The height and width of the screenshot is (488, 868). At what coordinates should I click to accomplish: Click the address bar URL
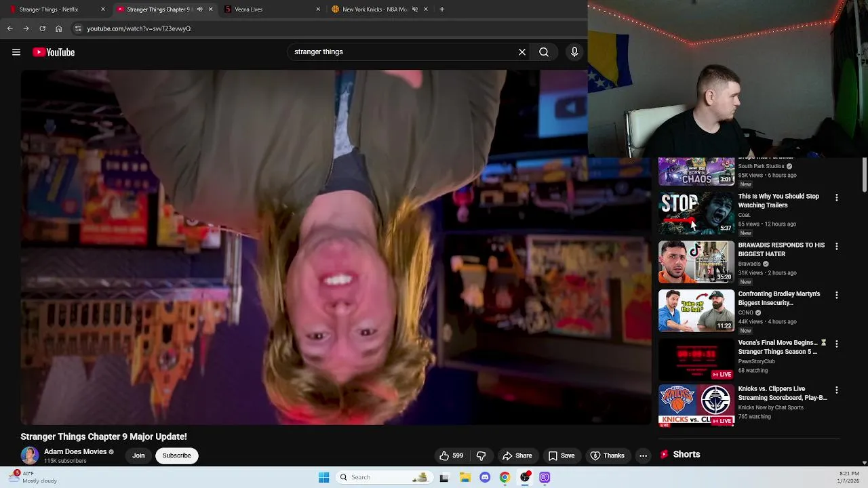click(x=139, y=28)
